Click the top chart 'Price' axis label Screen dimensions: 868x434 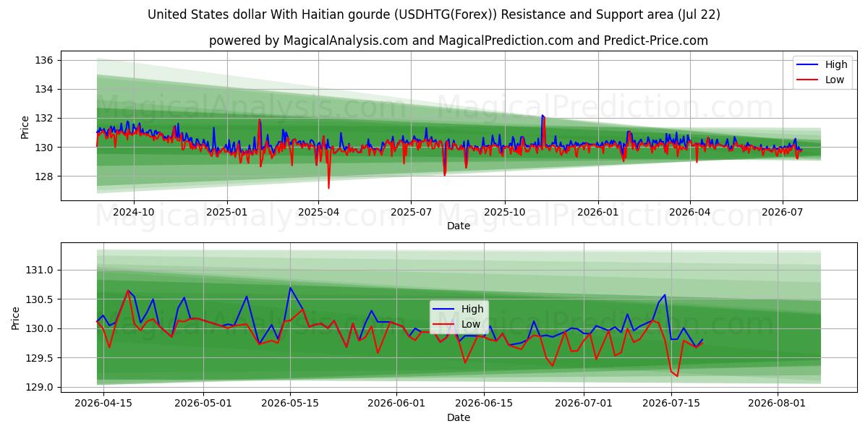[x=25, y=126]
